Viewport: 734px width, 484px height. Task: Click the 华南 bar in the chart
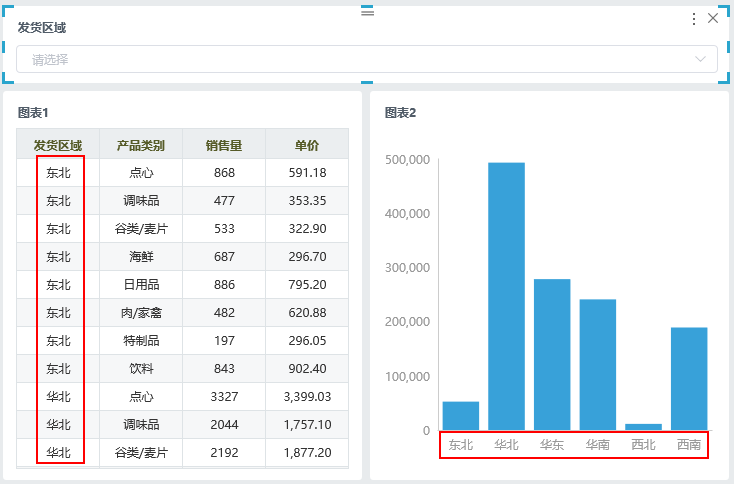point(598,364)
